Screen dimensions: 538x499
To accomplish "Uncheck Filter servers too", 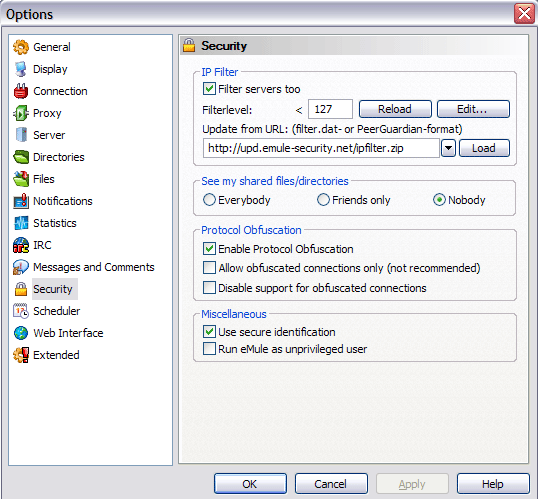I will (x=209, y=89).
